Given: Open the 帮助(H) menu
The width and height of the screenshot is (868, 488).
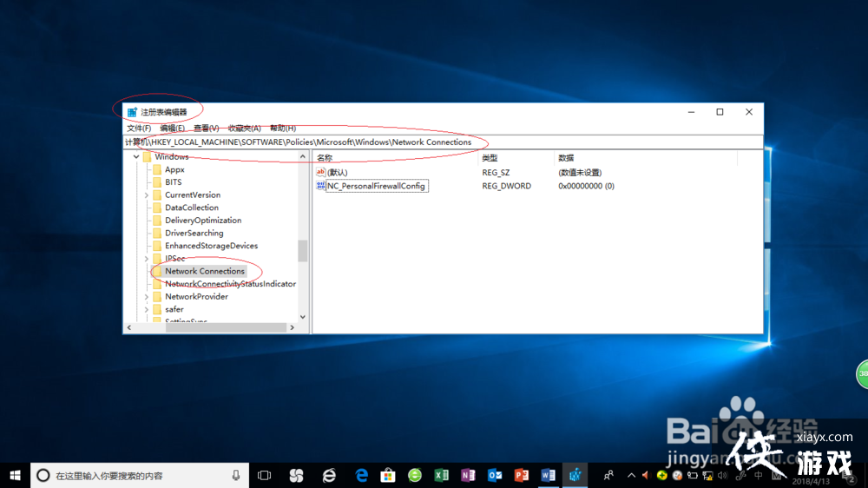Looking at the screenshot, I should tap(283, 128).
